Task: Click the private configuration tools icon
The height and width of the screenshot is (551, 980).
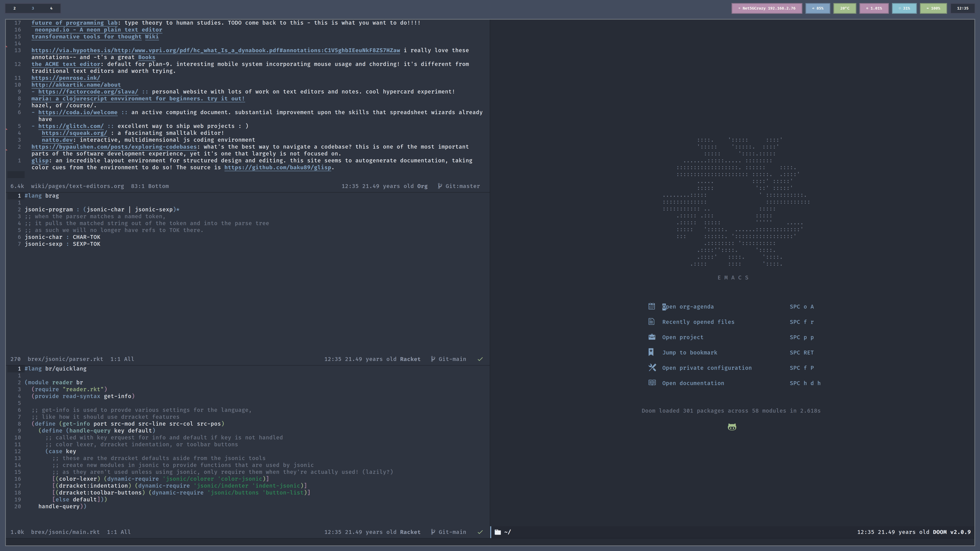Action: pyautogui.click(x=652, y=368)
